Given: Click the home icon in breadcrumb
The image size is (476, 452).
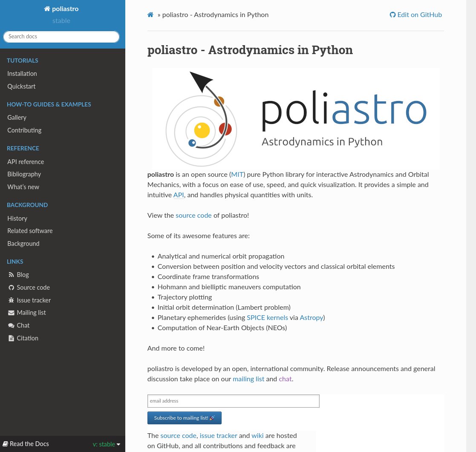Looking at the screenshot, I should point(150,15).
